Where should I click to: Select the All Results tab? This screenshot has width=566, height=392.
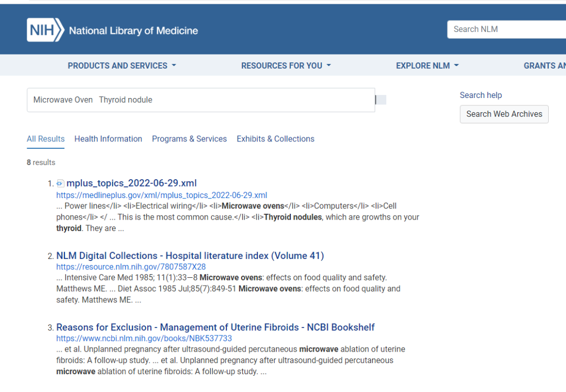click(46, 139)
